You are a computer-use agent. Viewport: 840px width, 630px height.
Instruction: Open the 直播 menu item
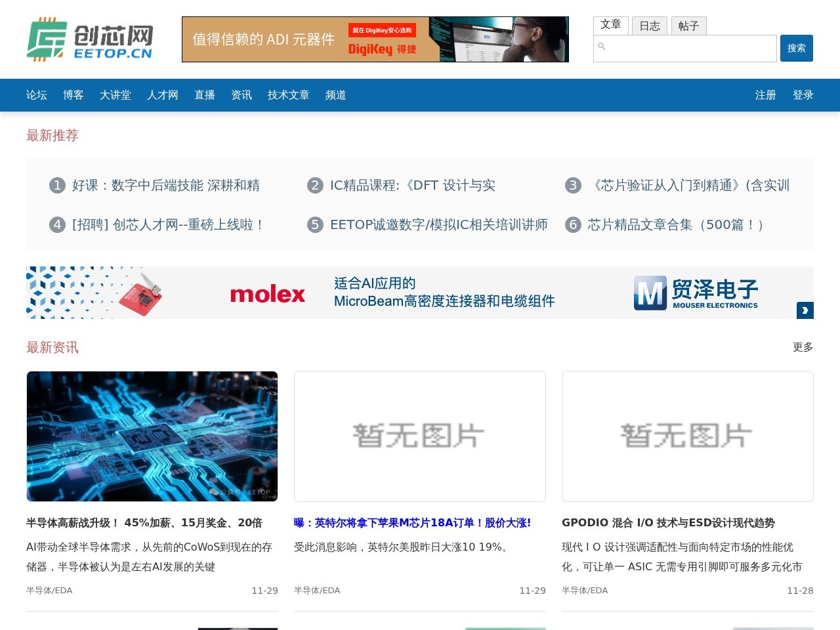[x=204, y=95]
